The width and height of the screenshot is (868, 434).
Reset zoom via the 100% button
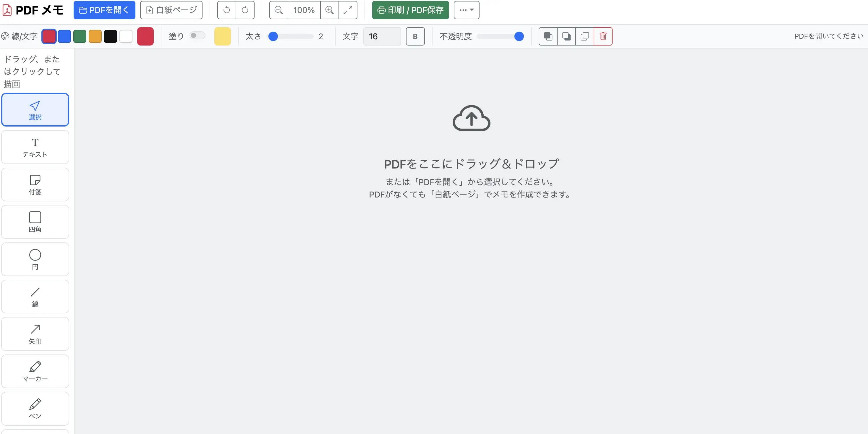click(304, 10)
